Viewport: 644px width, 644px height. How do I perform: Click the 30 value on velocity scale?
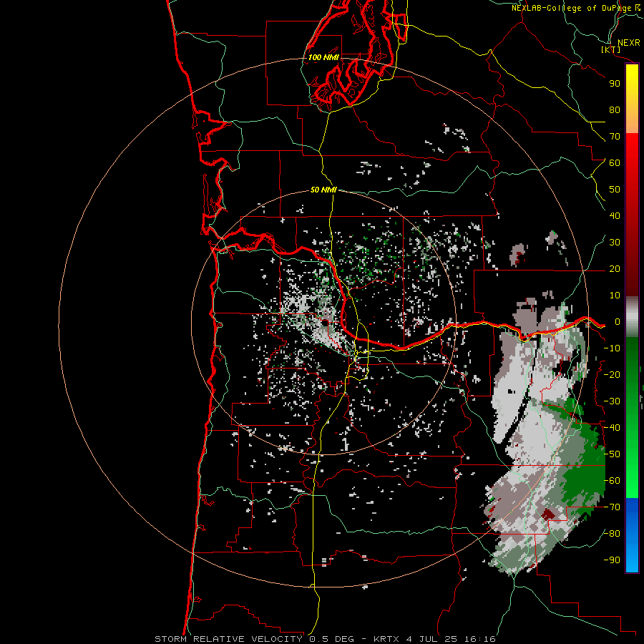click(615, 243)
